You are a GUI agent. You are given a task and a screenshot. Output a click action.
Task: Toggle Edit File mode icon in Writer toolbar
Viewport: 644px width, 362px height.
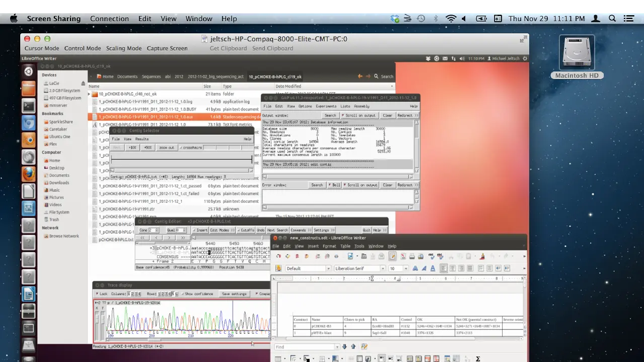click(392, 256)
